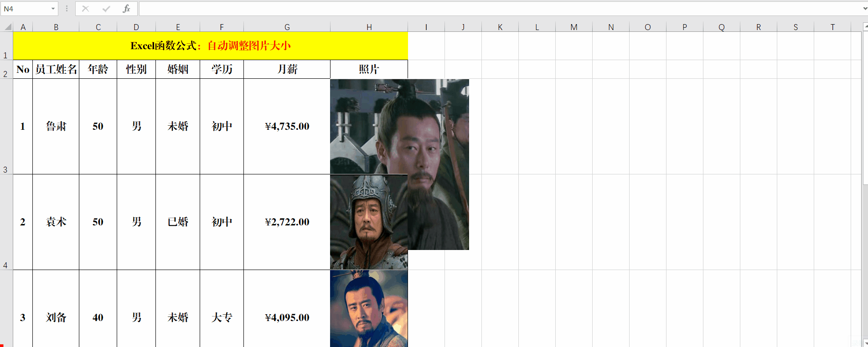Click the 年龄 header cell
The image size is (868, 347).
98,69
